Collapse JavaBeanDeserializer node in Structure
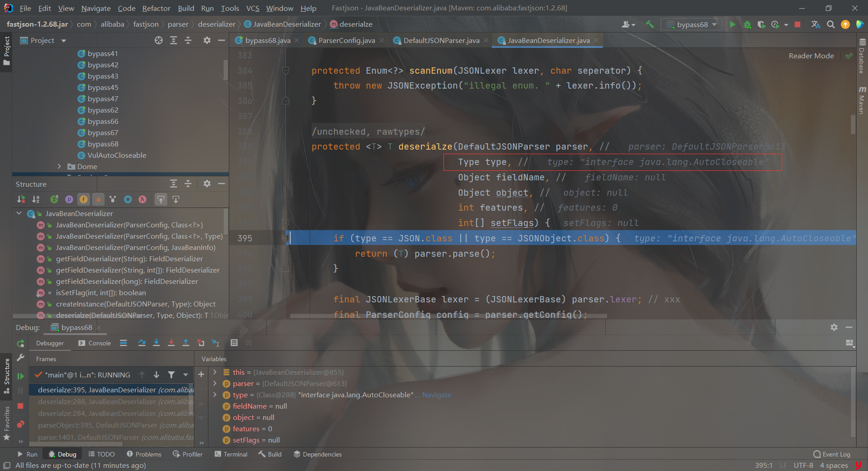The image size is (868, 471). 19,213
